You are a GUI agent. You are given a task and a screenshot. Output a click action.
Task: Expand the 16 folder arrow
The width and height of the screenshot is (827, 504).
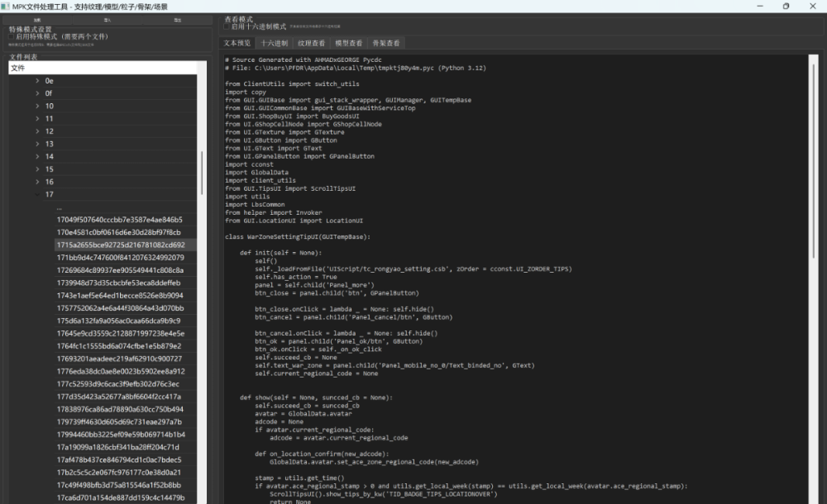tap(37, 182)
